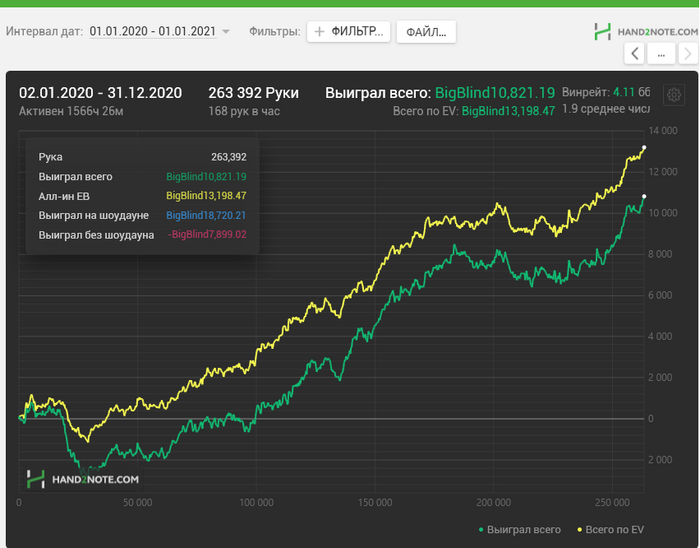700x548 pixels.
Task: Click tooltip Выиграл без шоудауна value -BigBlind7,899.02
Action: point(207,234)
